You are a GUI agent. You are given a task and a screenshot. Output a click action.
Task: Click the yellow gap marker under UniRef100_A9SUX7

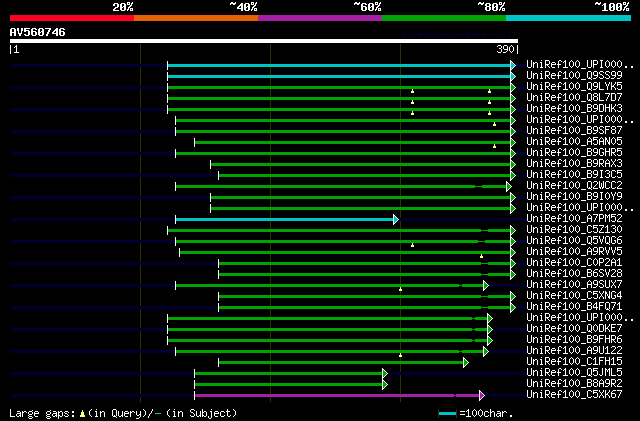click(400, 289)
